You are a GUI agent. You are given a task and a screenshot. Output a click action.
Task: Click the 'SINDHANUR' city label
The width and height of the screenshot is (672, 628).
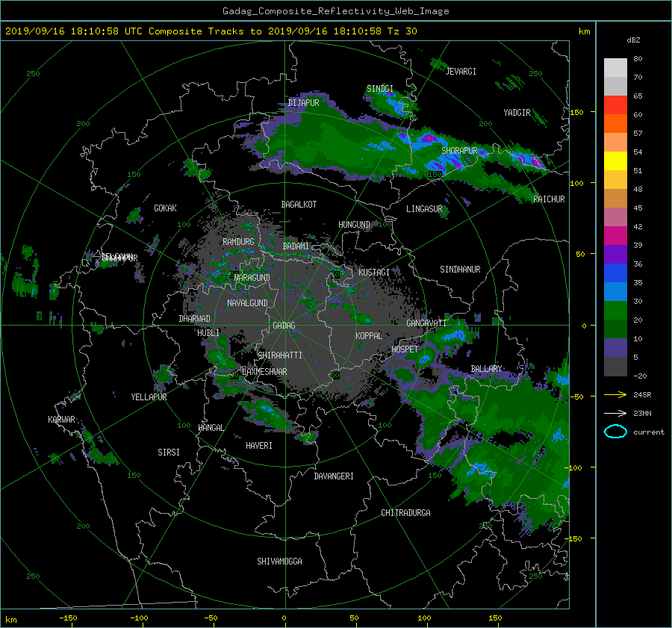pyautogui.click(x=460, y=270)
